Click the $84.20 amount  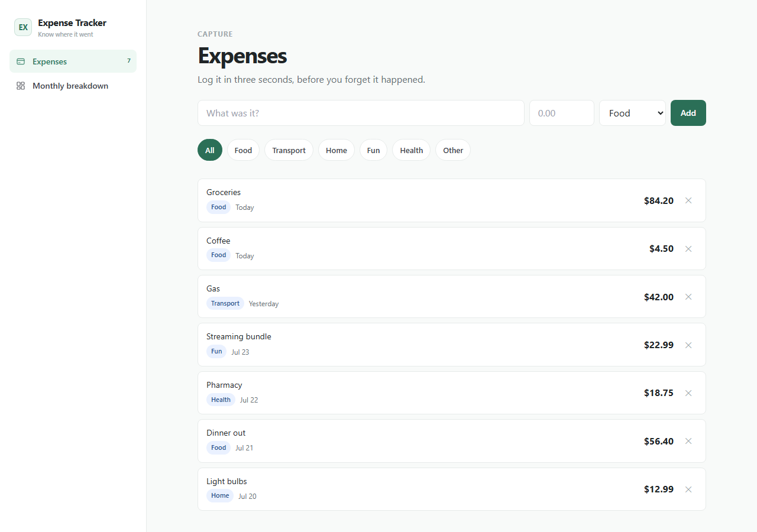[x=659, y=200]
